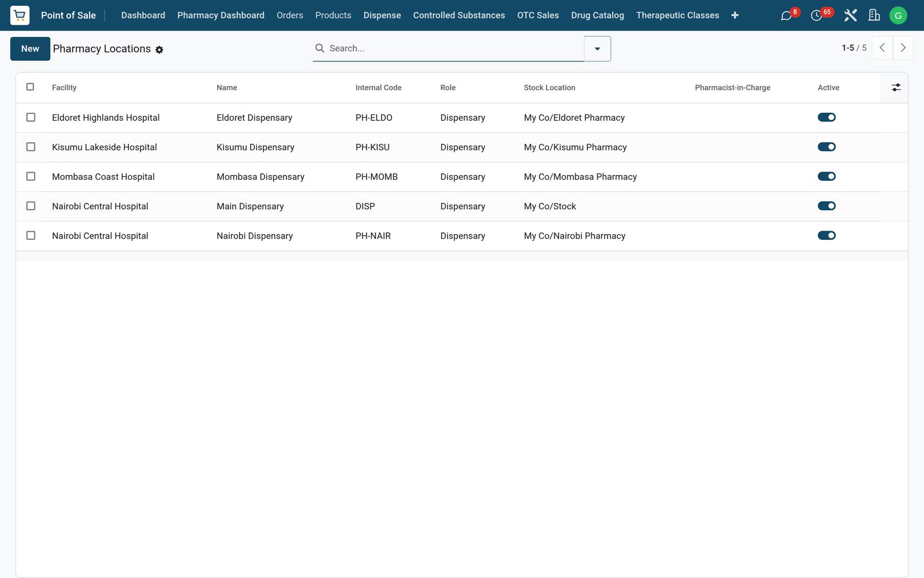Sort by Internal Code column header
Screen dimensions: 924x578
378,88
